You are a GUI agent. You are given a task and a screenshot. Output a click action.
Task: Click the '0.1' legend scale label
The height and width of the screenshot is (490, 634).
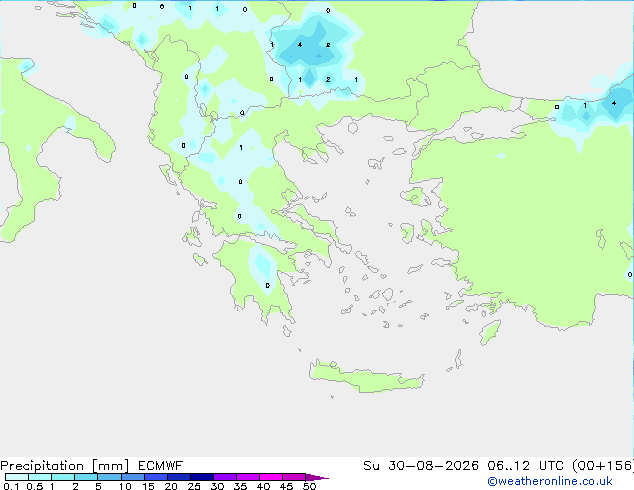11,486
